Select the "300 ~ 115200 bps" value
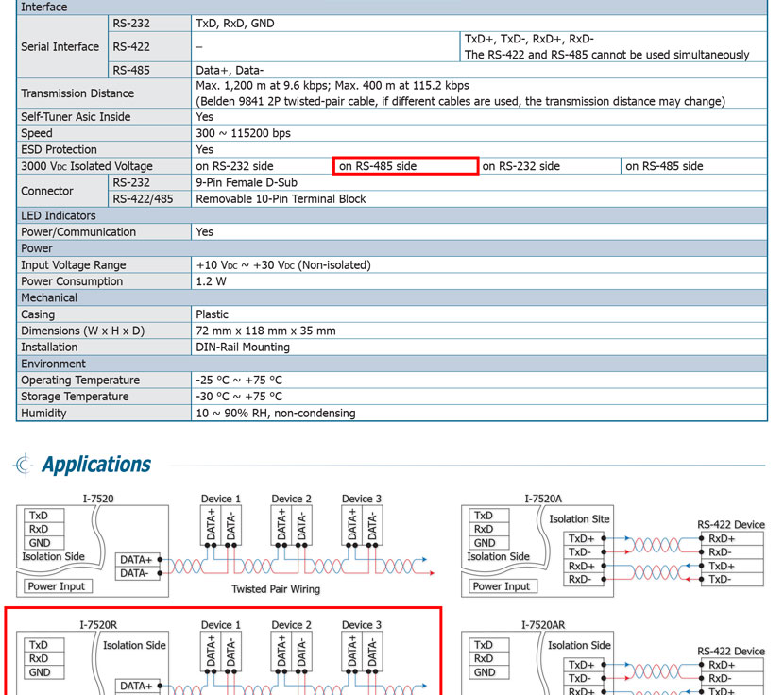The image size is (784, 695). [243, 133]
